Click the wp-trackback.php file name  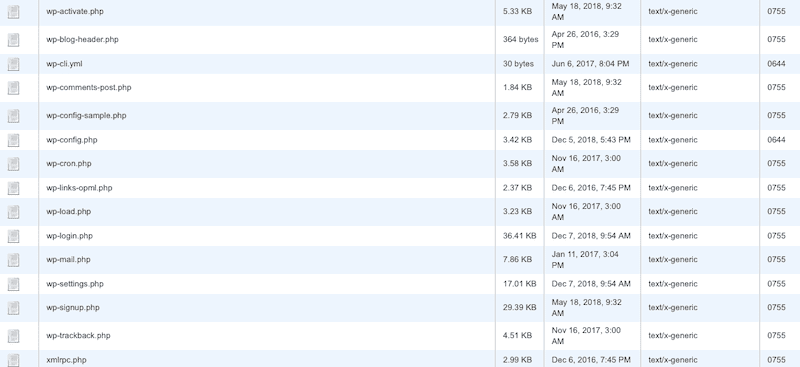click(78, 335)
